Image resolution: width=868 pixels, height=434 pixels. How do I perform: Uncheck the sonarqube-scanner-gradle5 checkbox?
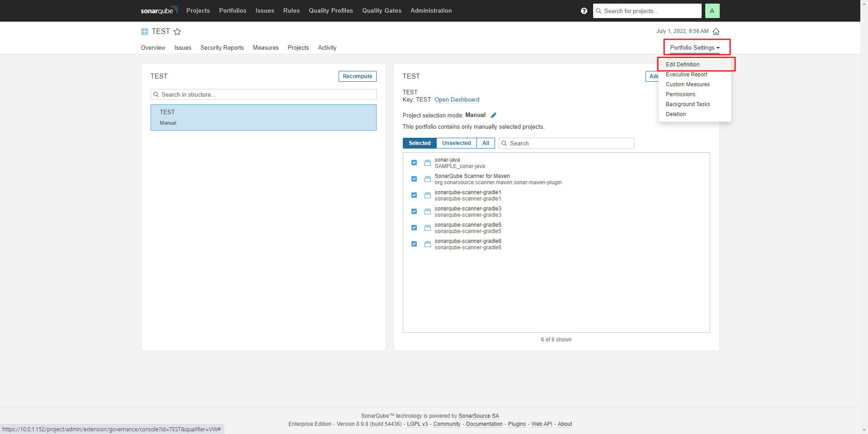coord(414,228)
